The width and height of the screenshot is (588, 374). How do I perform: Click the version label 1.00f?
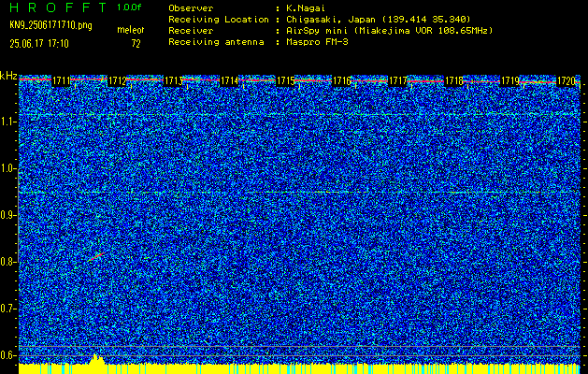tap(129, 7)
